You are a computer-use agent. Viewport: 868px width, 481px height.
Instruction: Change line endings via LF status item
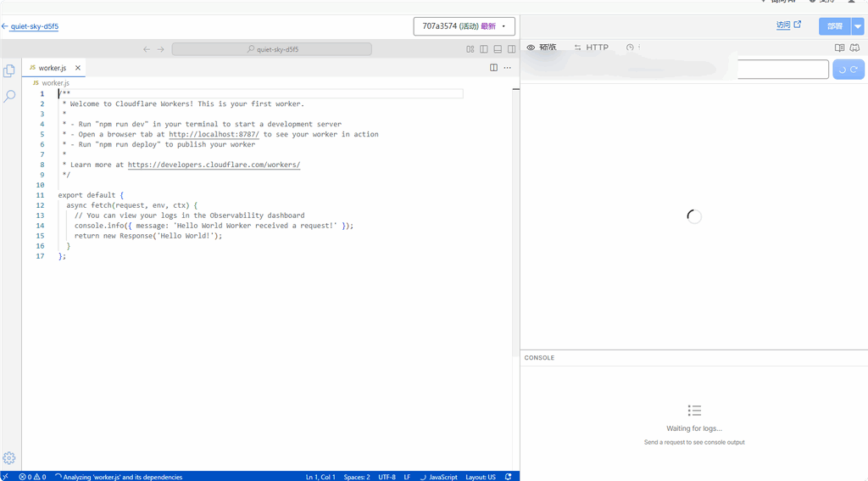pyautogui.click(x=407, y=477)
